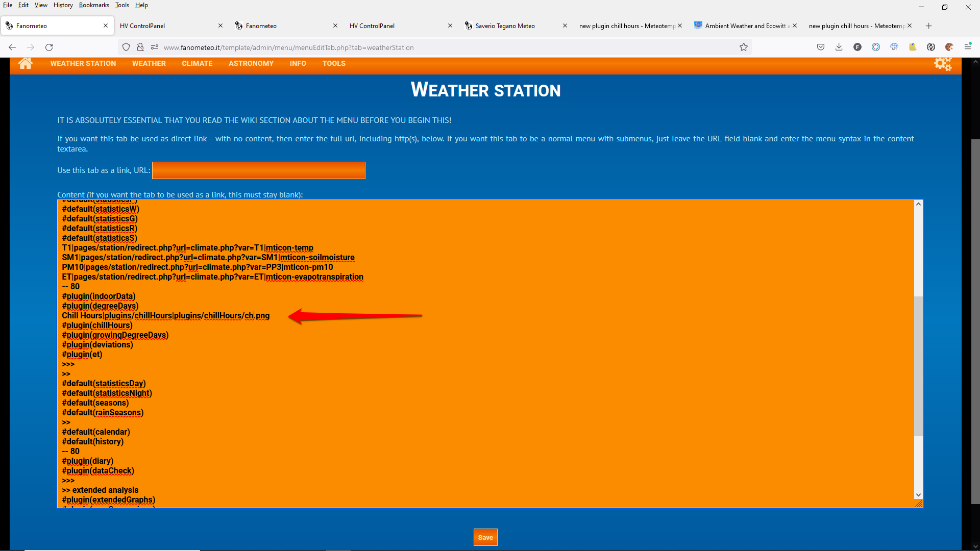Viewport: 980px width, 551px height.
Task: Open the File menu
Action: 8,5
